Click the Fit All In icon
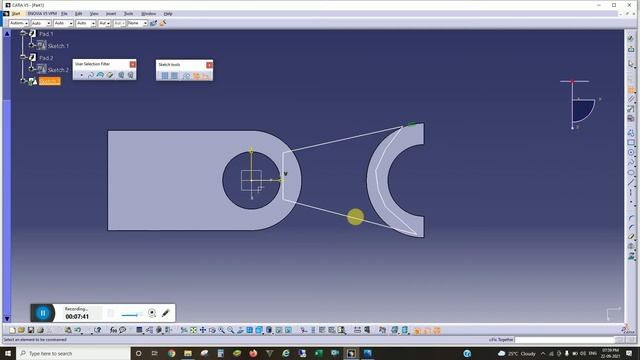 tap(193, 330)
